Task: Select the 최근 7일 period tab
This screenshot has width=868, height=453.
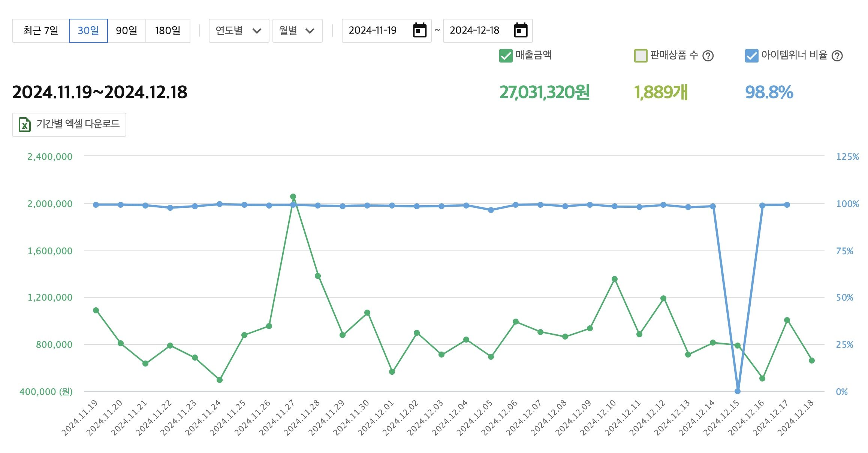Action: tap(40, 31)
